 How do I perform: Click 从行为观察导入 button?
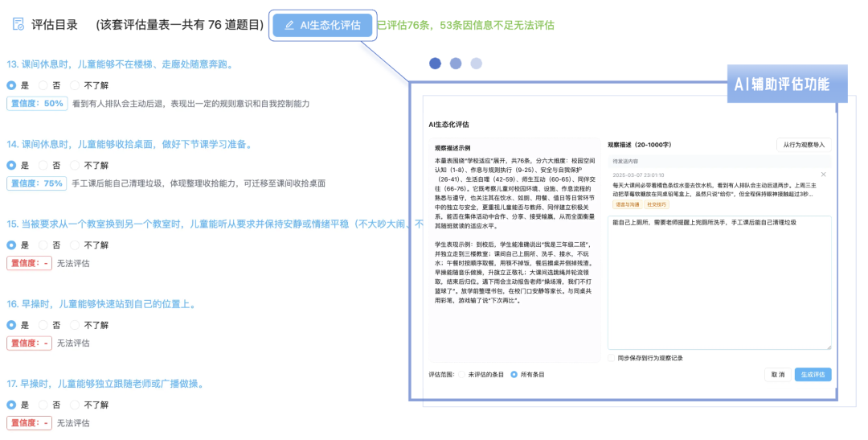click(x=803, y=145)
